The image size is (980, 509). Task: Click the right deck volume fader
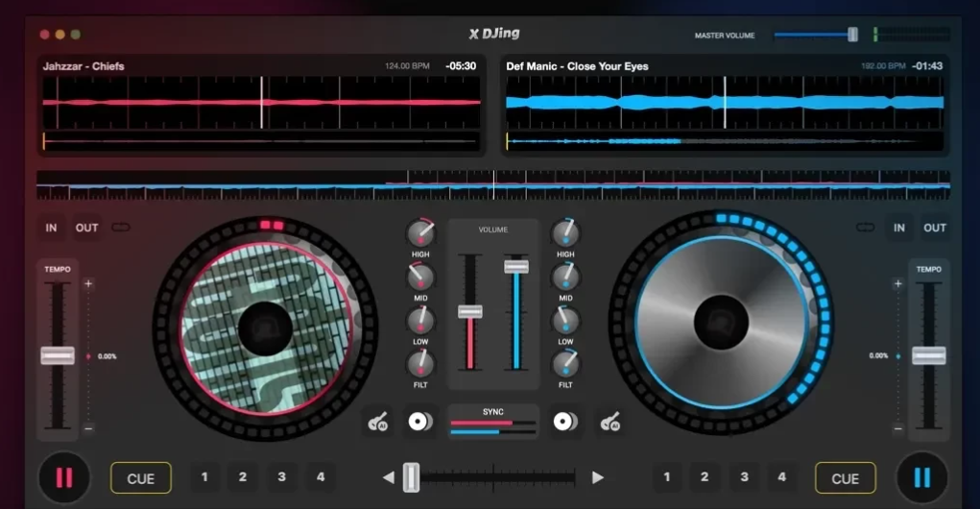516,266
